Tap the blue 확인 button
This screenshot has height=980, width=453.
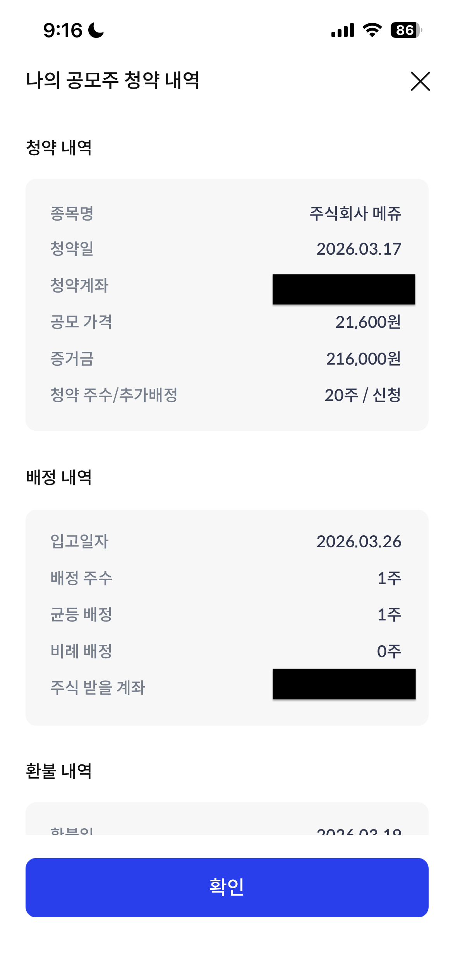[x=227, y=887]
